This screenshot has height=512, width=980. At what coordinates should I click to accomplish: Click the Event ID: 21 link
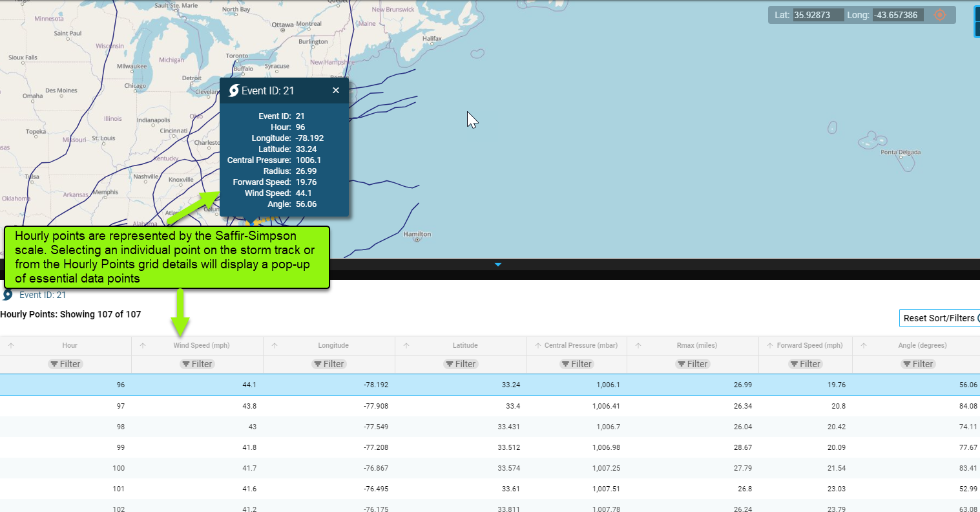pyautogui.click(x=43, y=295)
